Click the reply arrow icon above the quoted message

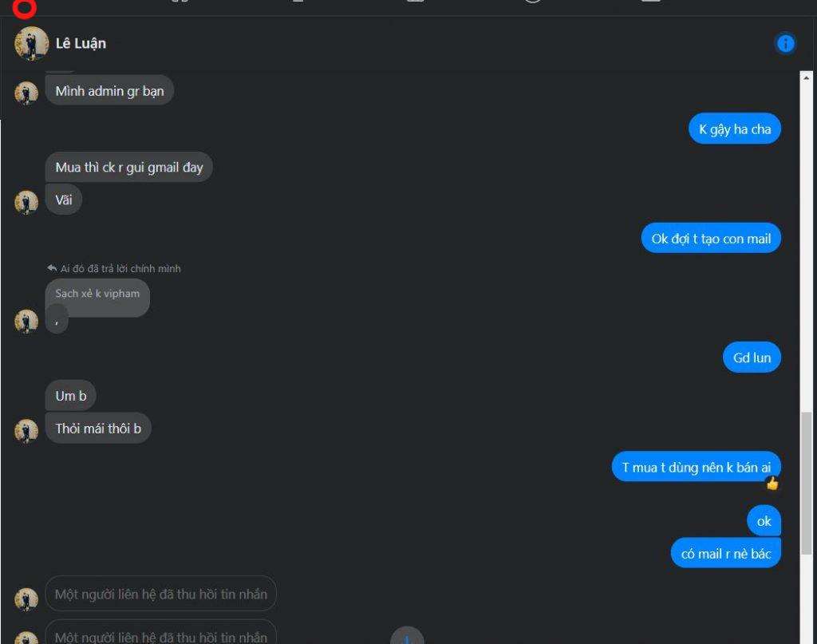click(52, 268)
